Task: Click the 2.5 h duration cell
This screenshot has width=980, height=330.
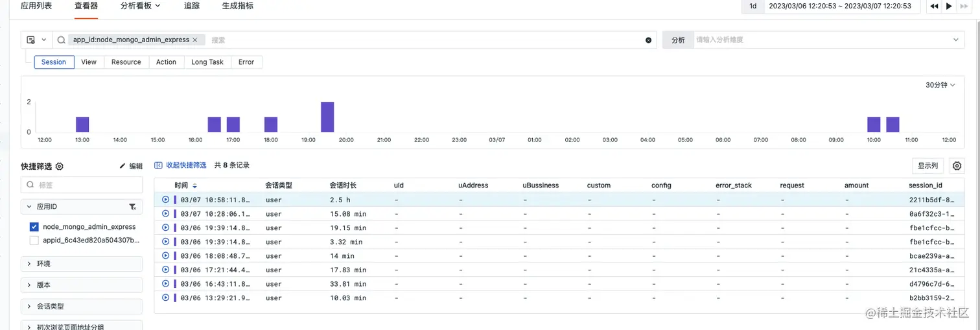Action: pos(340,200)
